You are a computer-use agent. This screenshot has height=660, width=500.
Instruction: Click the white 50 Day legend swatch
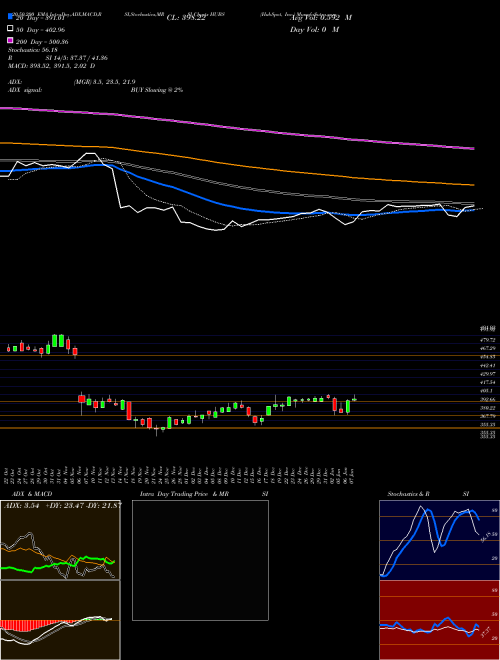click(x=11, y=29)
